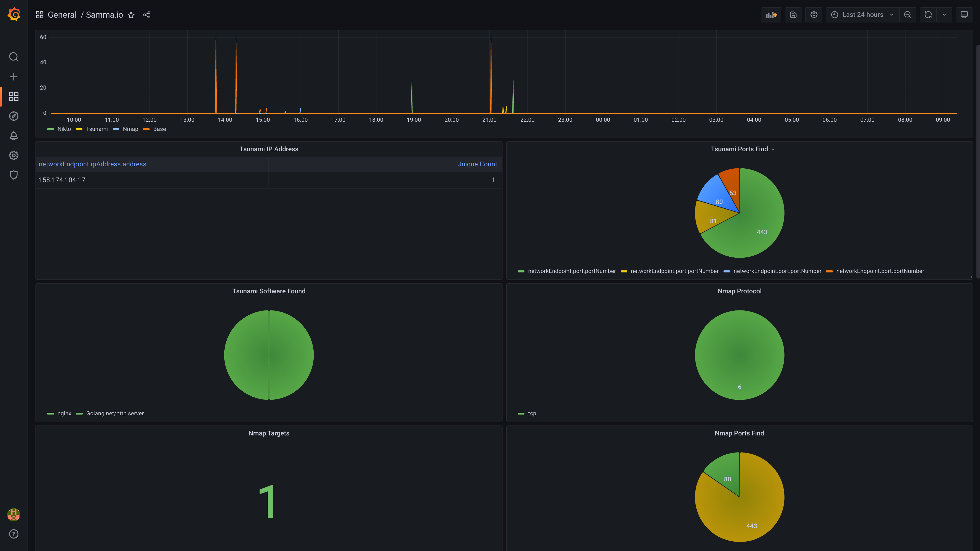Open the Explore compass icon
This screenshot has width=980, height=551.
(x=14, y=116)
